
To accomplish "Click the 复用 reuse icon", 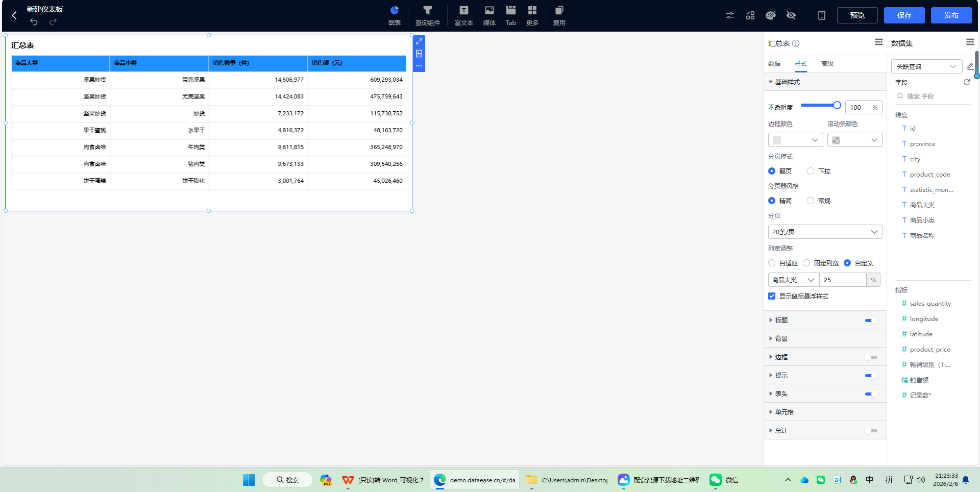I will point(559,16).
